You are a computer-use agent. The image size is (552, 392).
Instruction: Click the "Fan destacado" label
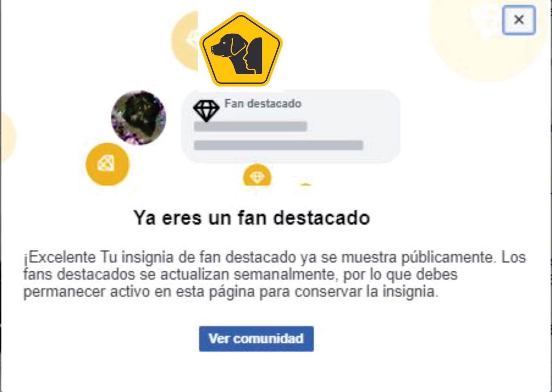click(263, 103)
